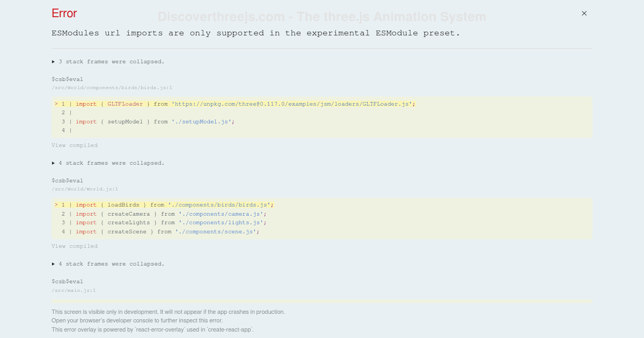644x338 pixels.
Task: Click the './components/scene.js' import string
Action: coord(217,232)
